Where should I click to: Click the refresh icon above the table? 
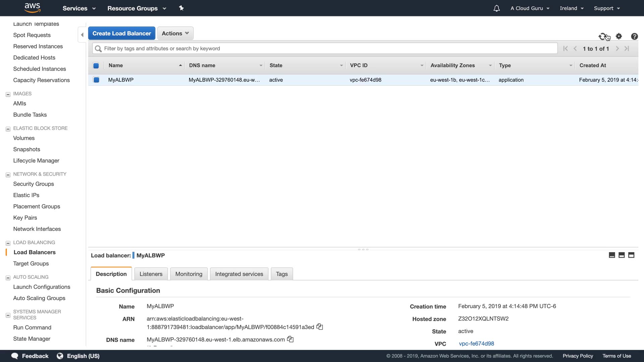(x=603, y=36)
